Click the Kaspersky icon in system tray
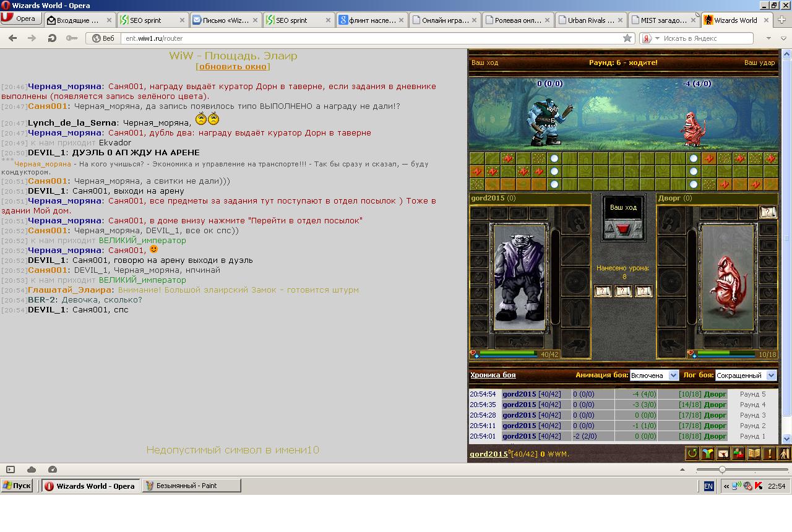792x532 pixels. (x=758, y=486)
